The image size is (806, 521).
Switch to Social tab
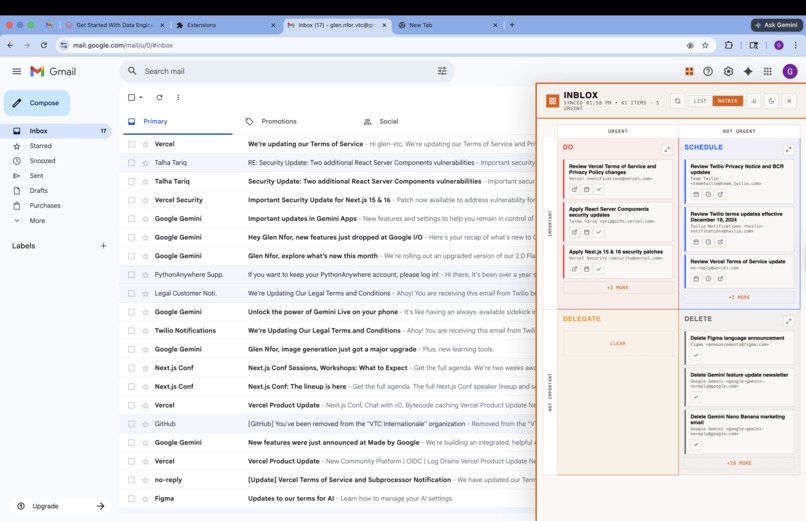(x=389, y=121)
